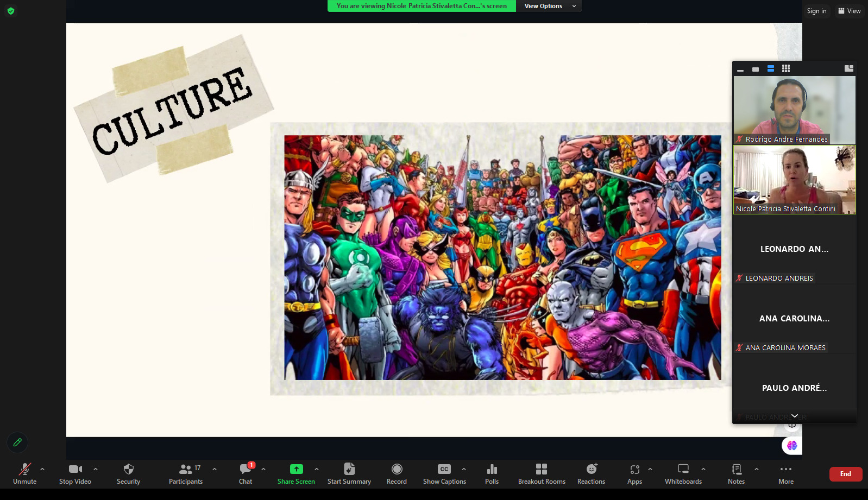Expand the View Options dropdown
This screenshot has width=868, height=500.
point(549,6)
